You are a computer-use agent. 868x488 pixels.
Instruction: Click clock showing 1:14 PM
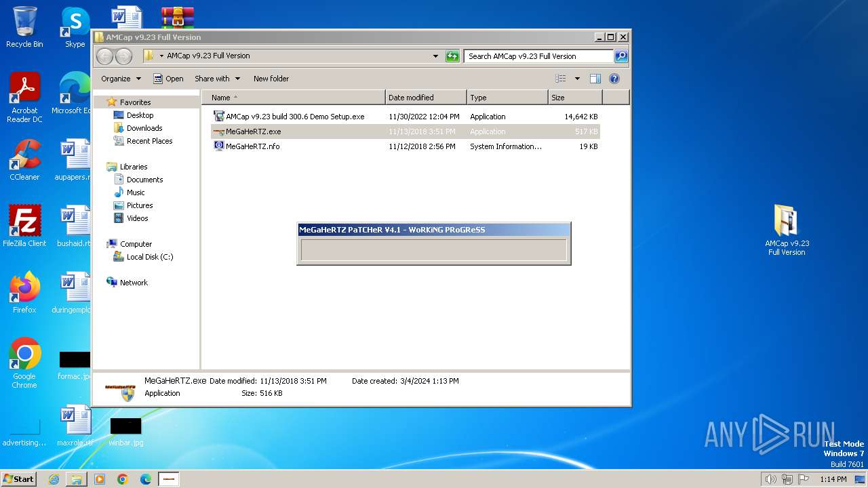coord(833,479)
